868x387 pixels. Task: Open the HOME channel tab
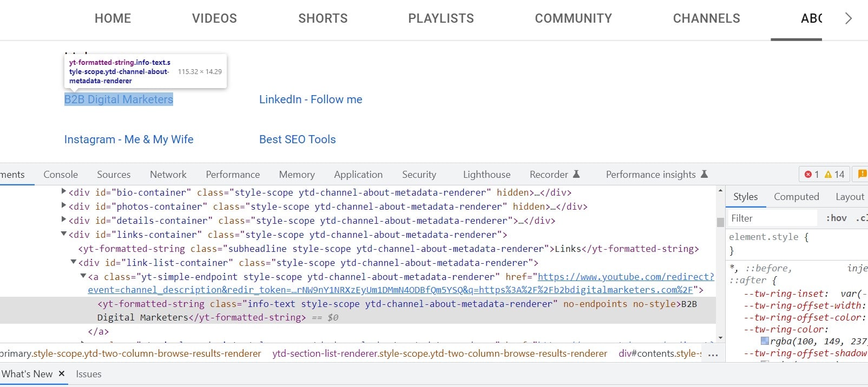coord(113,18)
